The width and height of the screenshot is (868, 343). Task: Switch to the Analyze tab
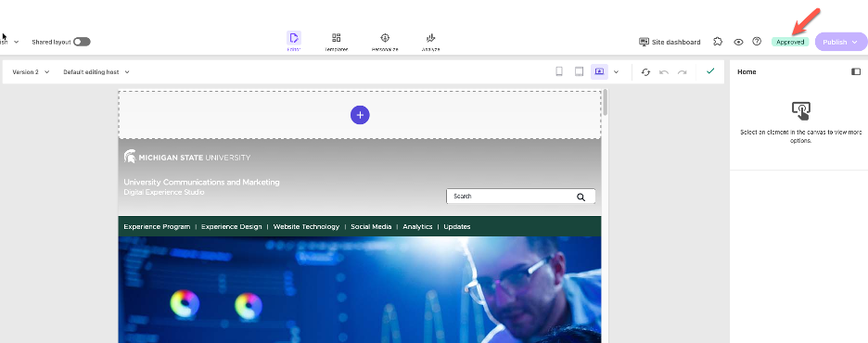tap(430, 42)
